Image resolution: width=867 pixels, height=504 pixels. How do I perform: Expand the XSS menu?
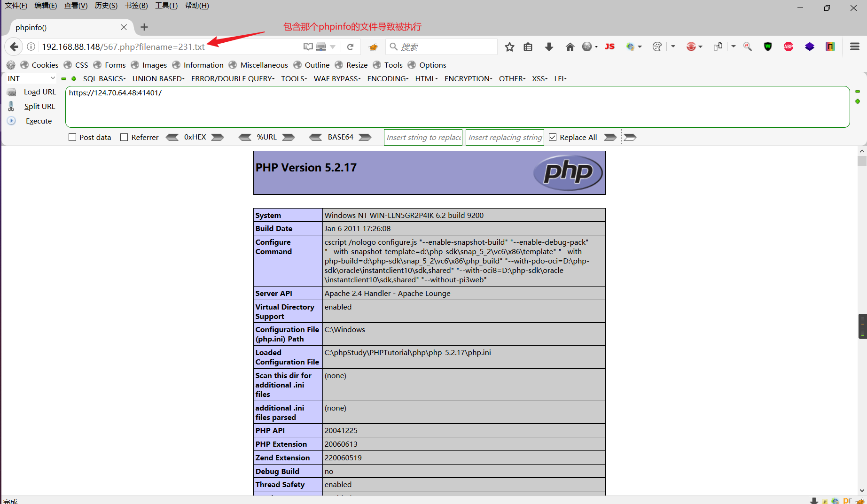539,78
